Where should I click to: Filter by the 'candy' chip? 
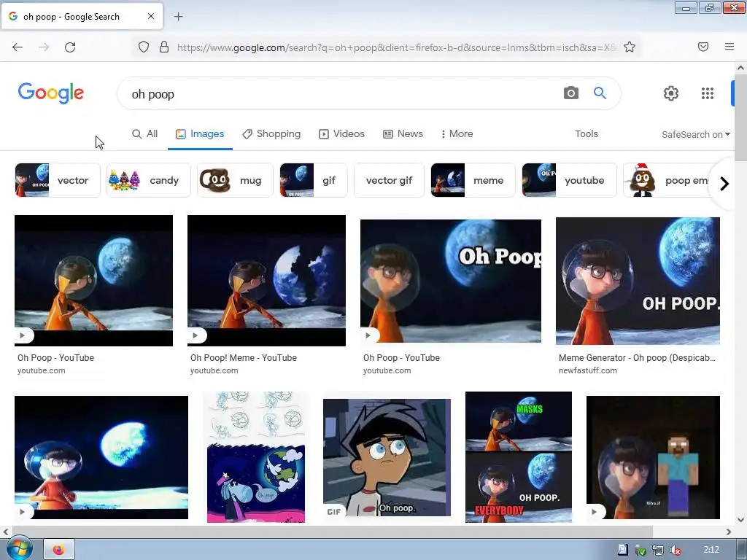click(x=149, y=181)
